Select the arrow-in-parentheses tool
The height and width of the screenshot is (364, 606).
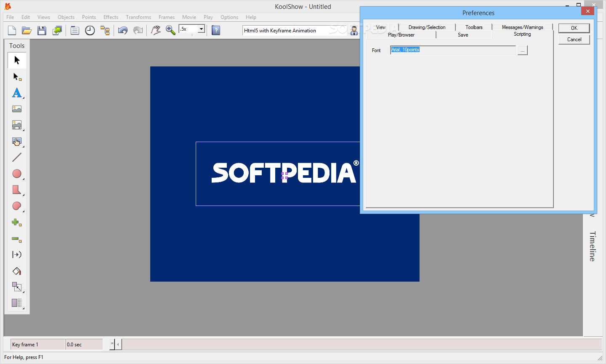(x=17, y=255)
